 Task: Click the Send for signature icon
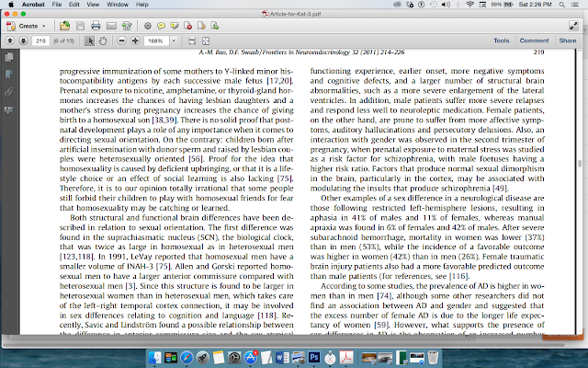127,26
